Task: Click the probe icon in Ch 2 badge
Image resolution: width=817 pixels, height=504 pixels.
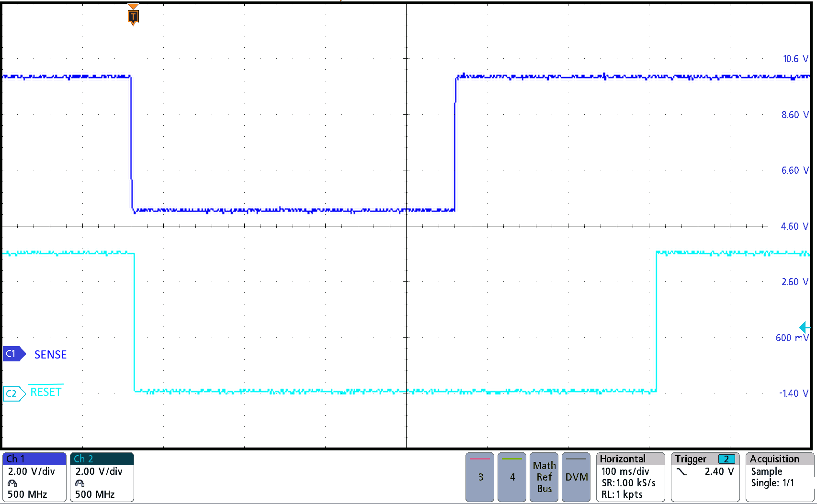Action: coord(80,483)
